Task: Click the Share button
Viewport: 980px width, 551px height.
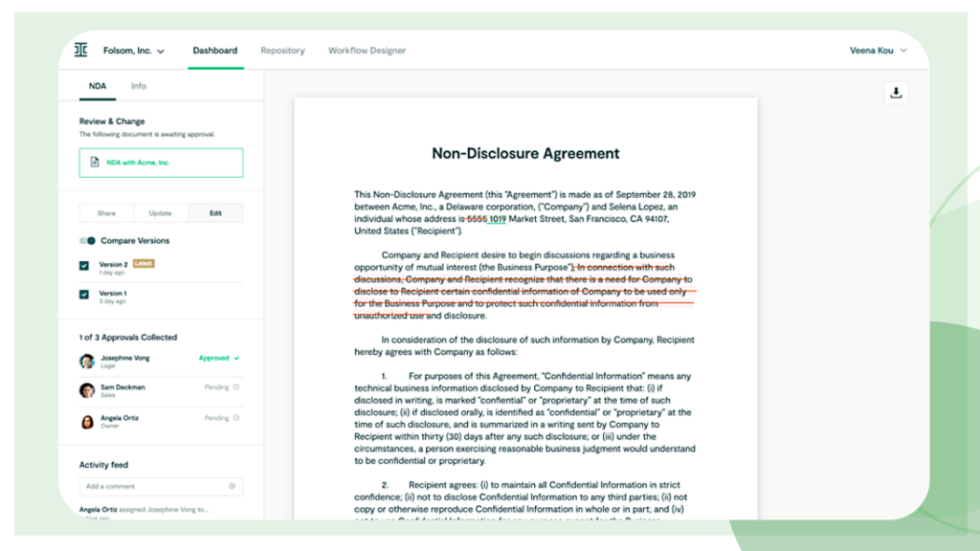Action: pyautogui.click(x=106, y=212)
